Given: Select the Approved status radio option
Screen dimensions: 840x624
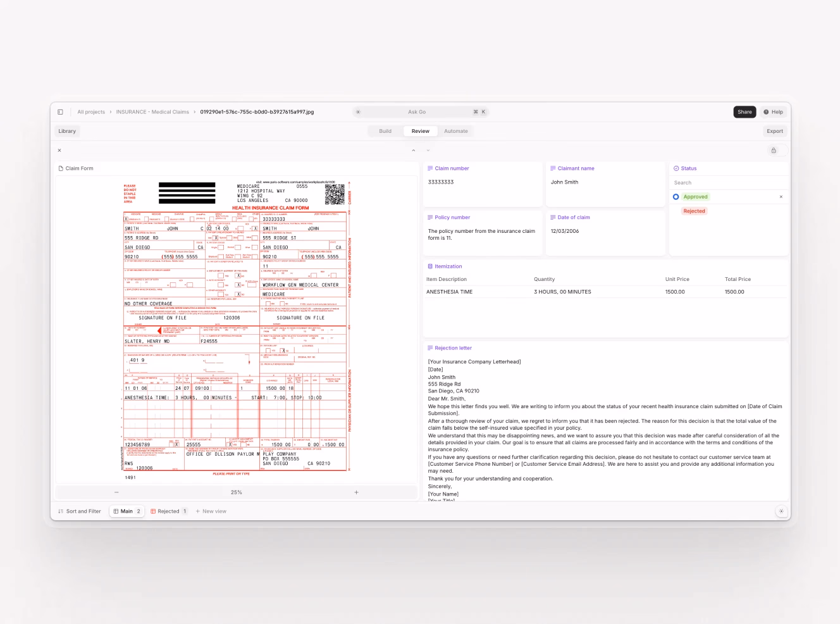Looking at the screenshot, I should click(x=676, y=197).
